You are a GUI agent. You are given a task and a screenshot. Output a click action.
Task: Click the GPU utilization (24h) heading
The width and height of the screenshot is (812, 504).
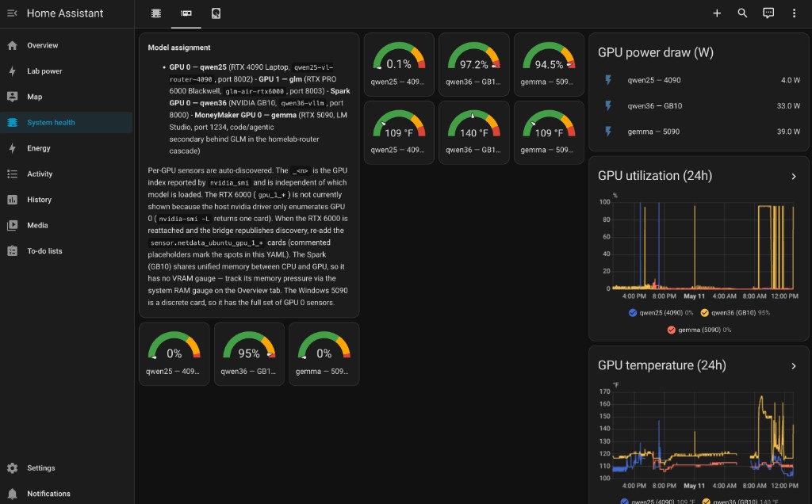[655, 176]
